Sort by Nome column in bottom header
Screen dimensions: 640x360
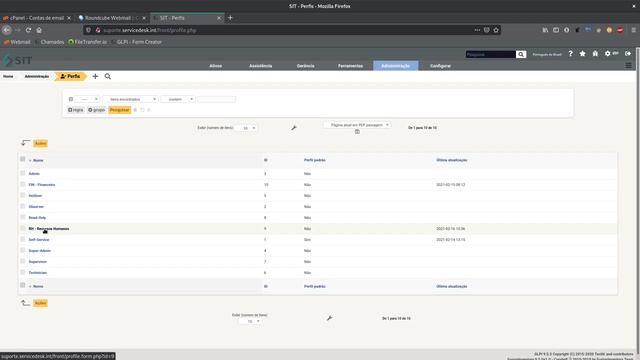pyautogui.click(x=38, y=287)
